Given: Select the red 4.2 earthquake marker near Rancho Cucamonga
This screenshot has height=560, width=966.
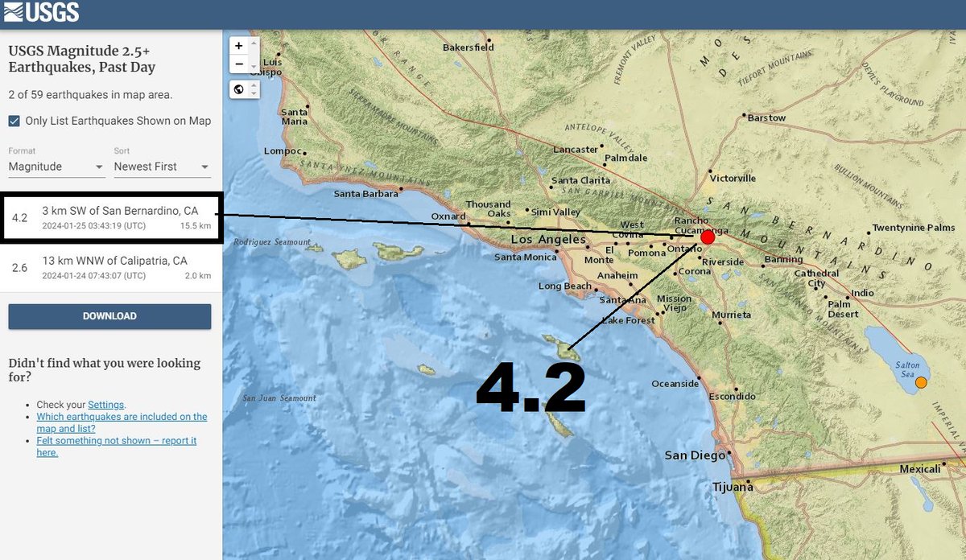Looking at the screenshot, I should 706,237.
